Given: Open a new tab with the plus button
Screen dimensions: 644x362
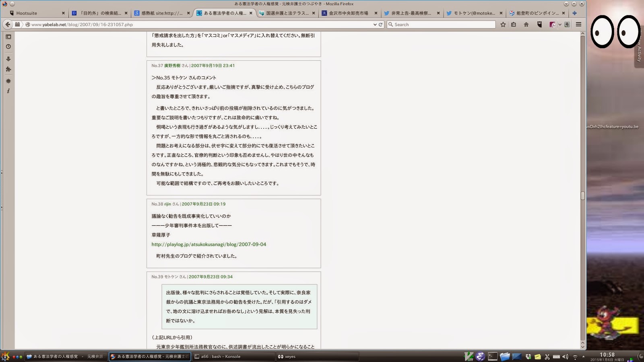Looking at the screenshot, I should [574, 13].
